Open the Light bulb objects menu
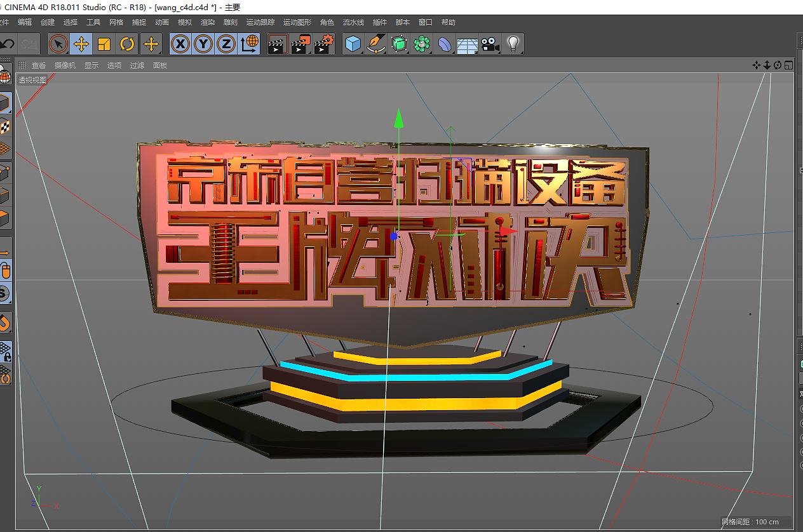 coord(513,44)
